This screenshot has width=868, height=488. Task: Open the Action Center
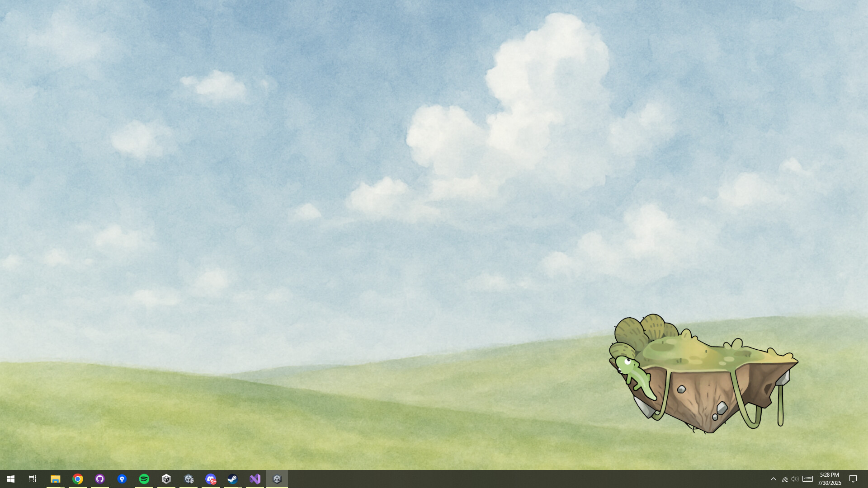(854, 479)
